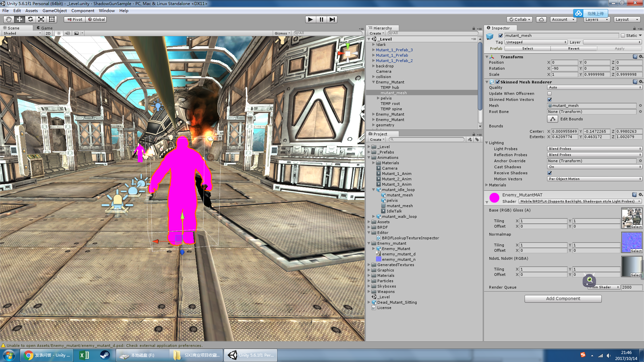Open the Windows Start menu
This screenshot has width=644, height=362.
tap(9, 355)
